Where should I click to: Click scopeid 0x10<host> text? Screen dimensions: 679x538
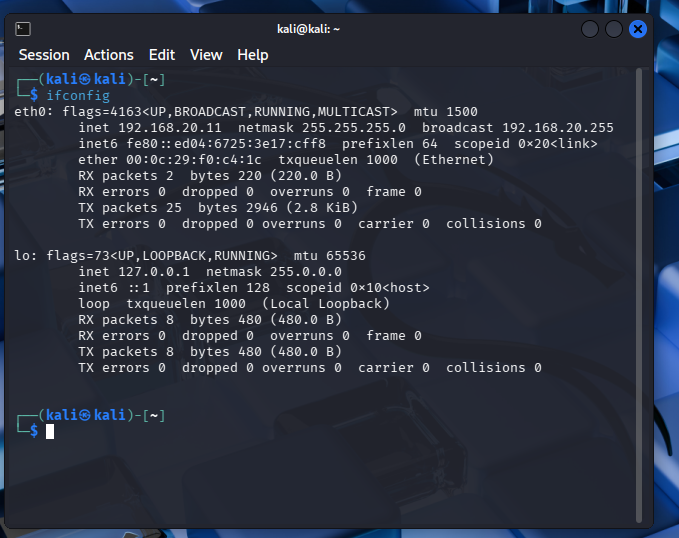coord(358,288)
